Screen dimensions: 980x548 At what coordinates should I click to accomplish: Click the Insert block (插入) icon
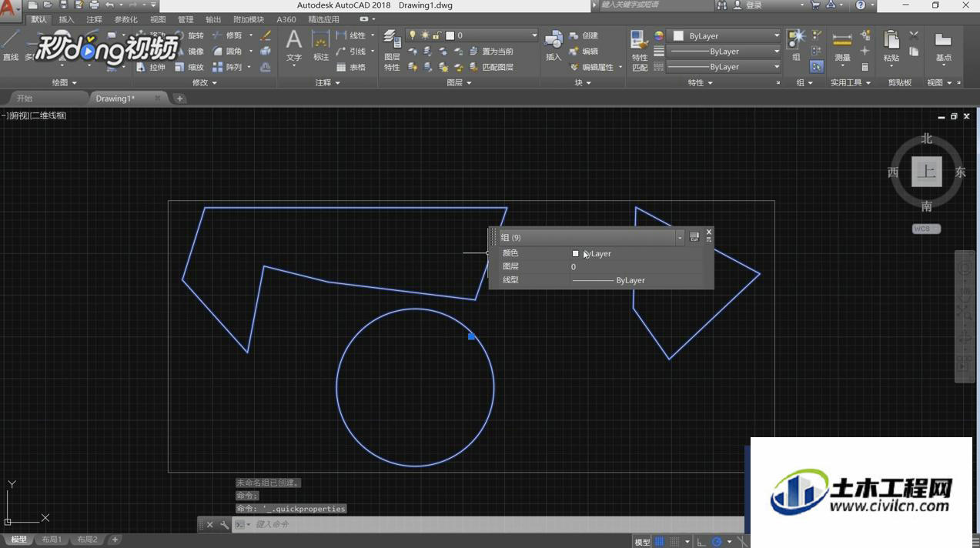coord(554,46)
